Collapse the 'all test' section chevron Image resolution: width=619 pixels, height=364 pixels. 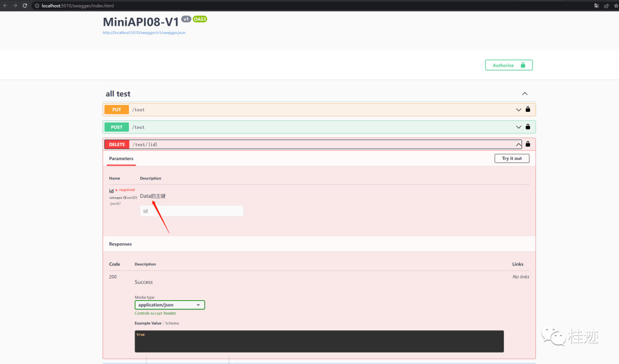click(524, 93)
